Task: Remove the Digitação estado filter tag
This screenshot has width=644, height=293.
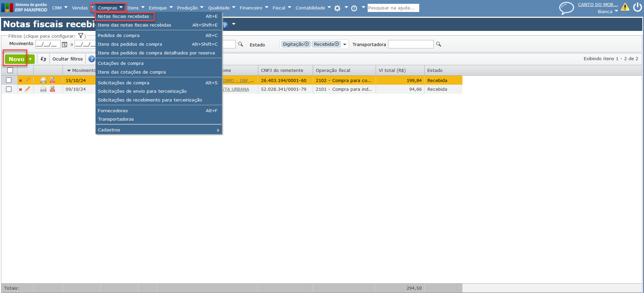Action: (x=307, y=44)
